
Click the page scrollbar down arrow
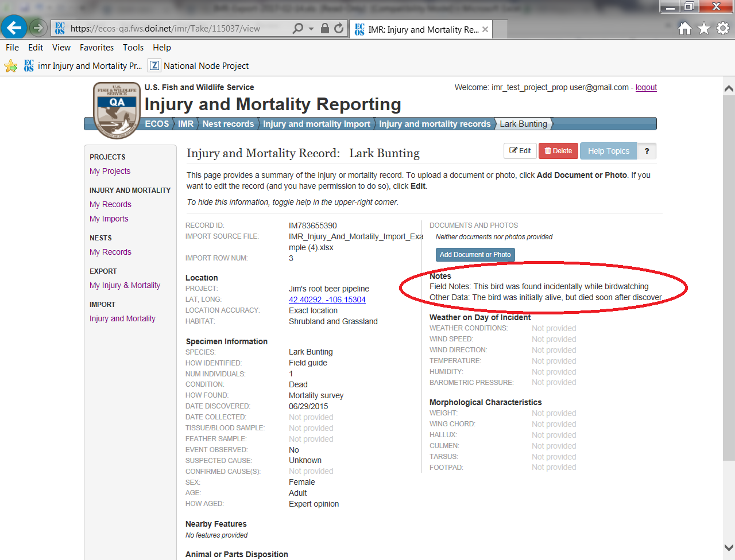(729, 547)
